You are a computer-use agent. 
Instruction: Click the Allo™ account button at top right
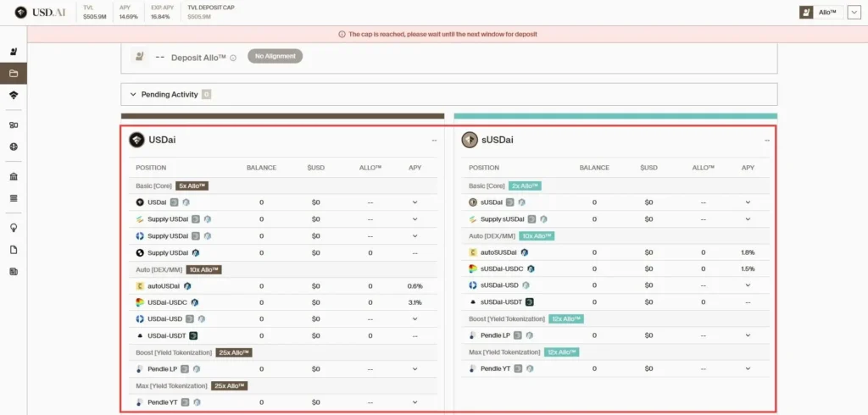(x=819, y=13)
